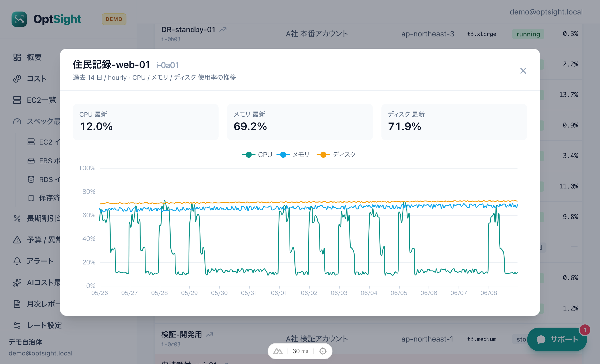The height and width of the screenshot is (364, 600).
Task: Click アラート bell icon
Action: click(17, 261)
